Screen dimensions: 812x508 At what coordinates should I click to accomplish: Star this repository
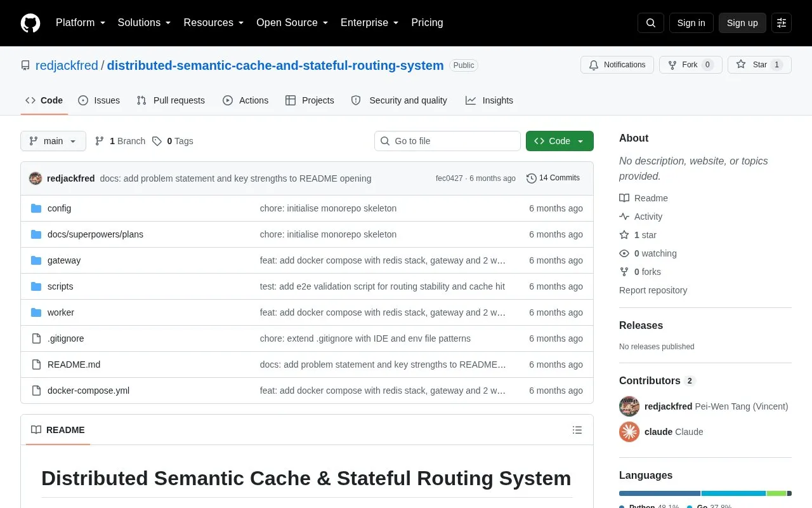click(759, 65)
